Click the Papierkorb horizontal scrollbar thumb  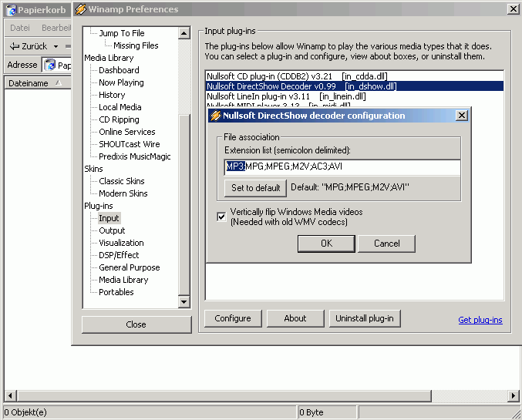click(x=224, y=395)
